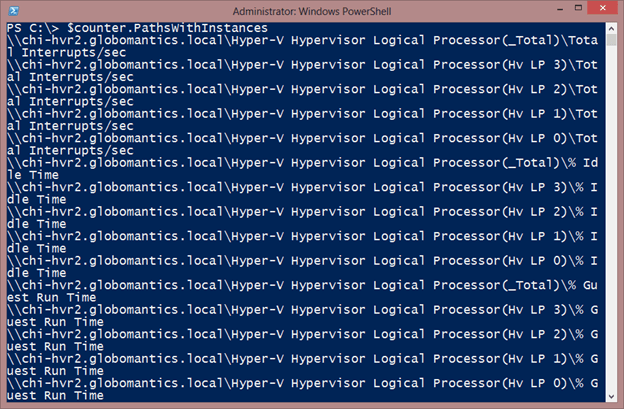Maximize the Windows PowerShell window

(578, 8)
